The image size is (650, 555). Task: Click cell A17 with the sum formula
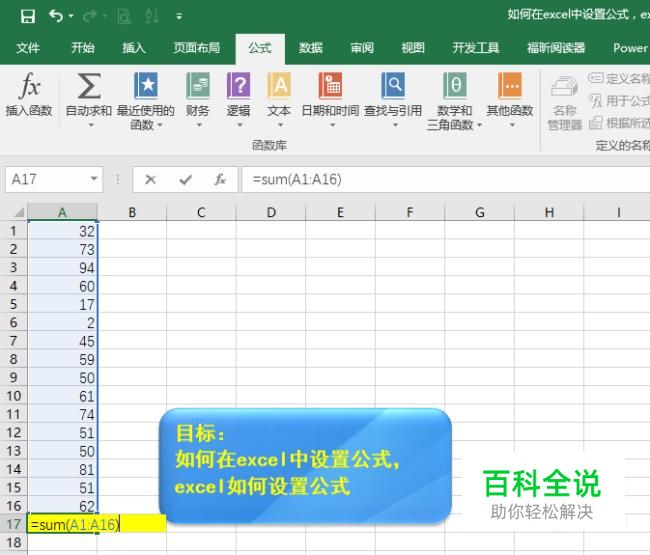[62, 524]
